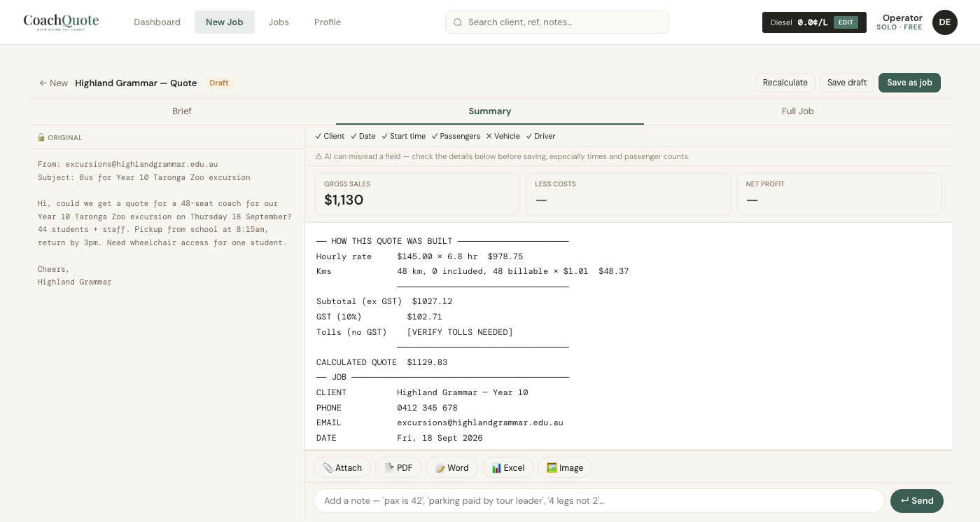Open the Net Profit card
Screen dimensions: 980x522
click(839, 194)
